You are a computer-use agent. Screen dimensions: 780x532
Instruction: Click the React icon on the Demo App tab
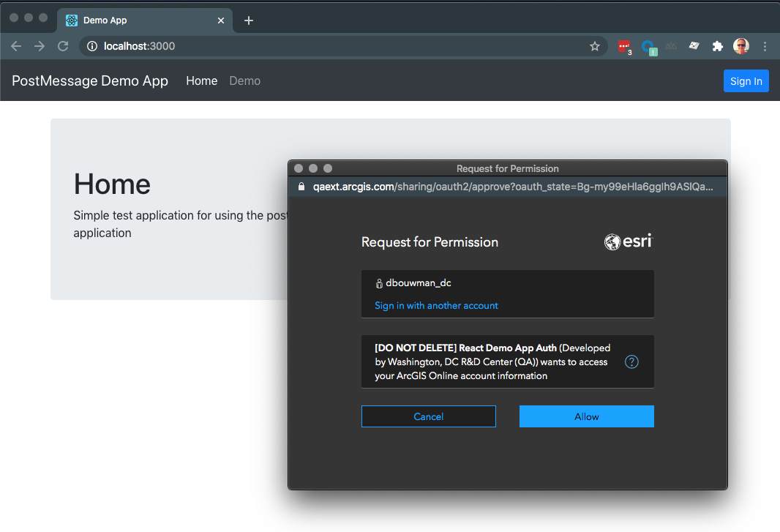[72, 20]
